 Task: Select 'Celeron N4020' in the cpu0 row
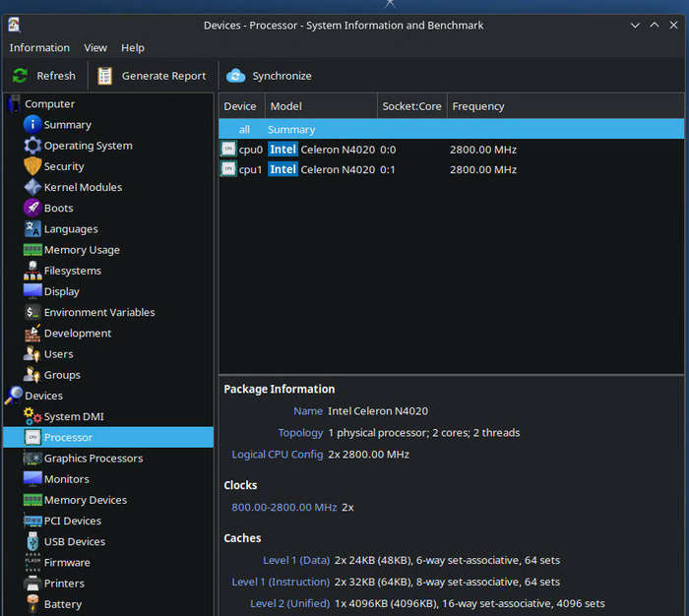(x=338, y=150)
